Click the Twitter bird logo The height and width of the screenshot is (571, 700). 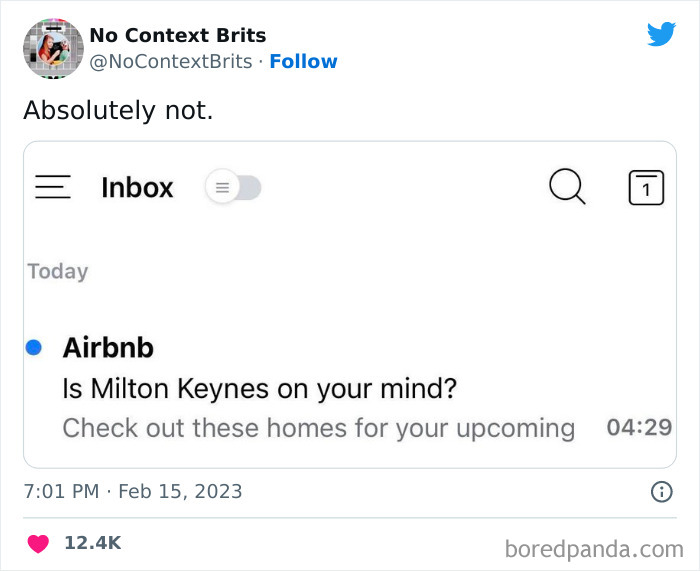tap(661, 34)
